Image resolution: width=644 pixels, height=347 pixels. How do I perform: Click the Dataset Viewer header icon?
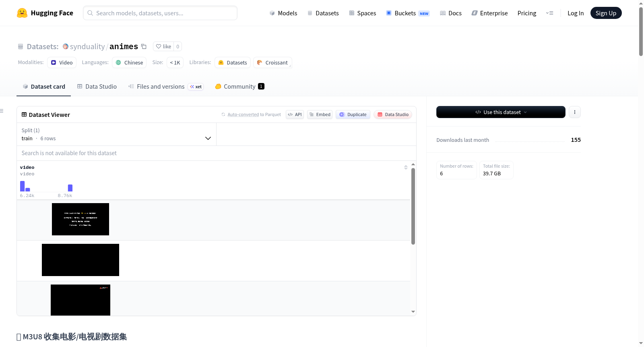click(x=24, y=114)
